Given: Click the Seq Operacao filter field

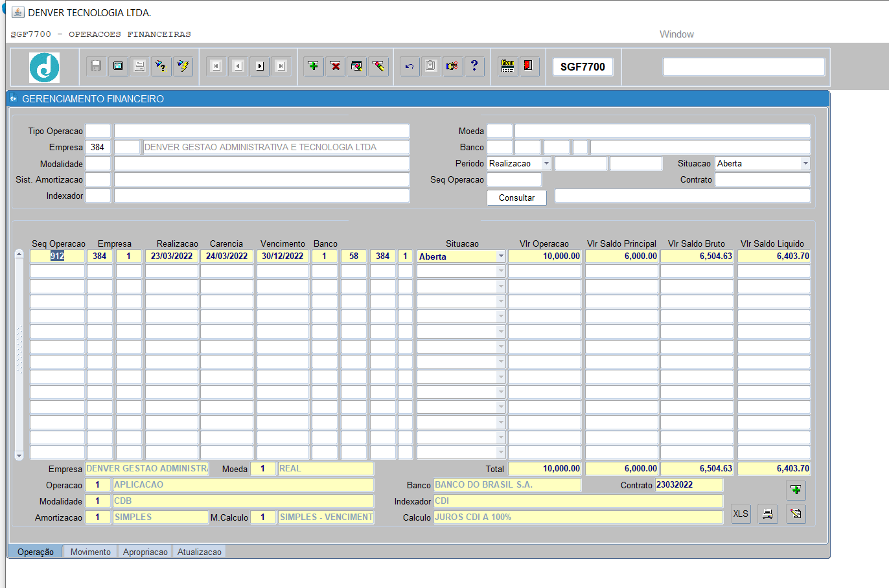Looking at the screenshot, I should point(514,179).
